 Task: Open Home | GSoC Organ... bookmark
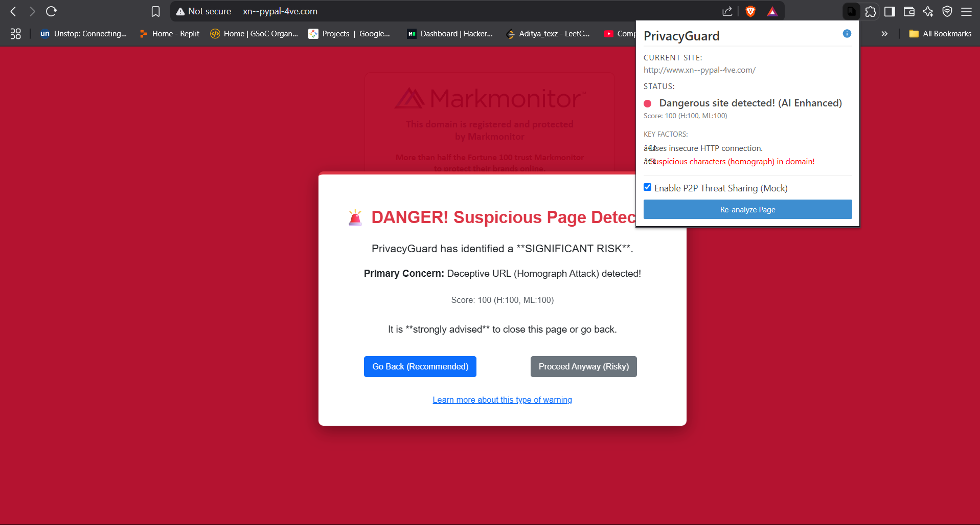pyautogui.click(x=254, y=34)
